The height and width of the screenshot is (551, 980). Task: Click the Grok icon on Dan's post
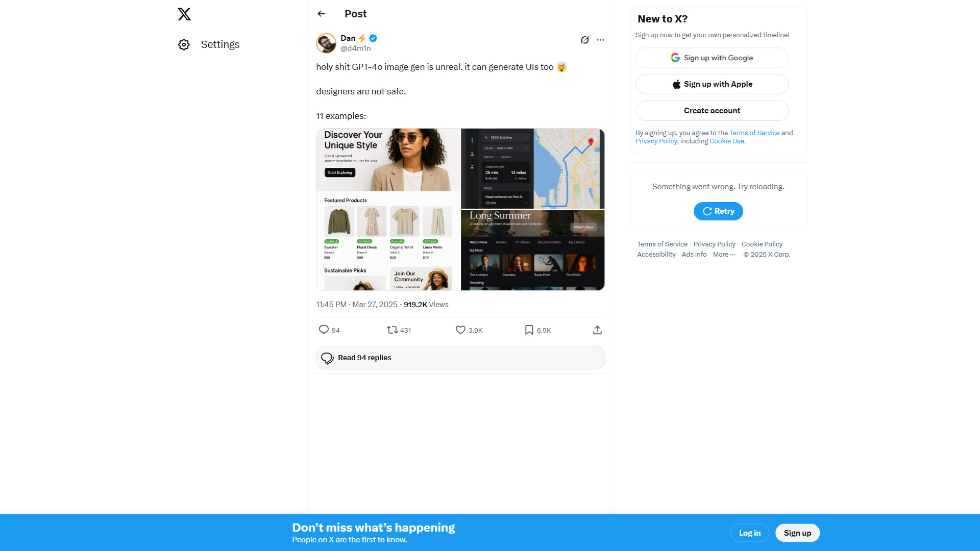coord(585,40)
